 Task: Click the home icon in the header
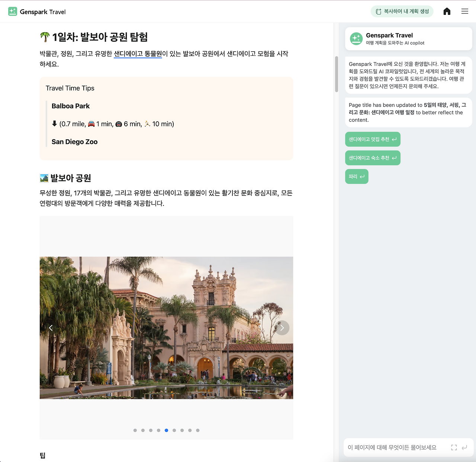447,11
